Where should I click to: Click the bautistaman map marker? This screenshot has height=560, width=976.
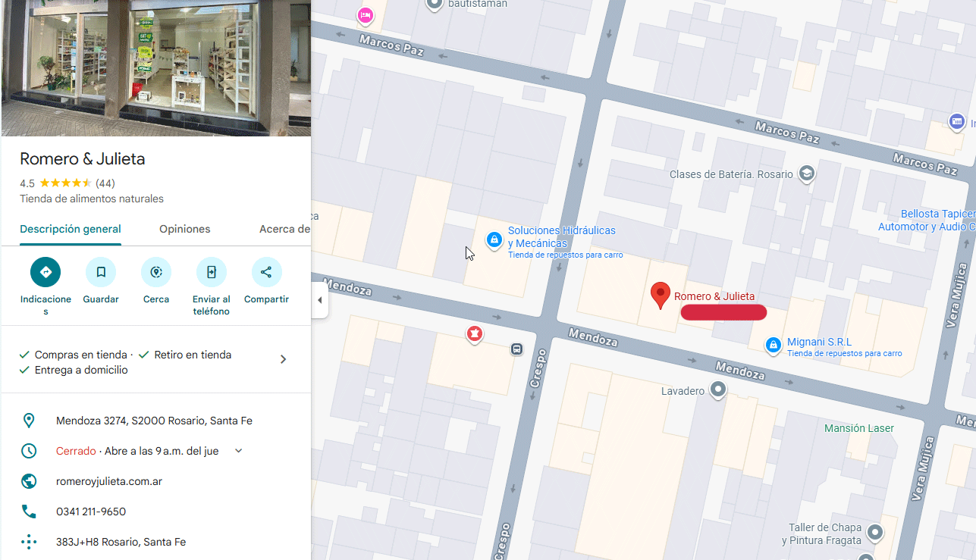435,5
